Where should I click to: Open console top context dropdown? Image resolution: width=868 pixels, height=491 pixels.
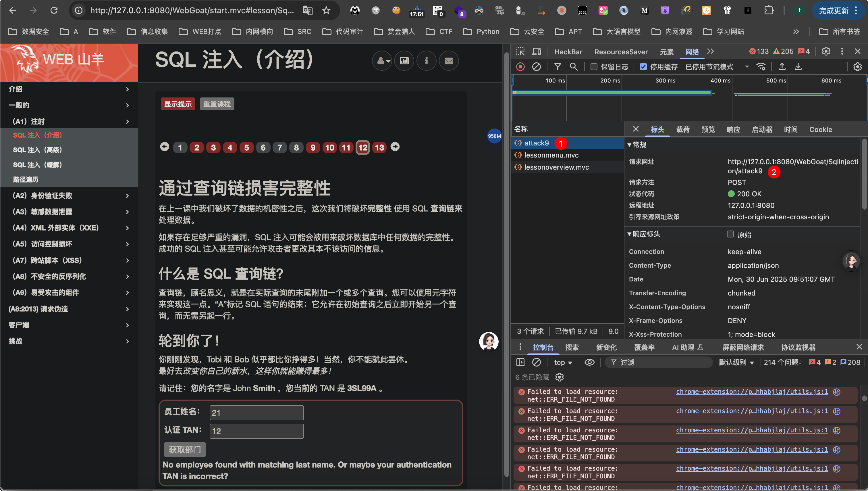tap(563, 362)
